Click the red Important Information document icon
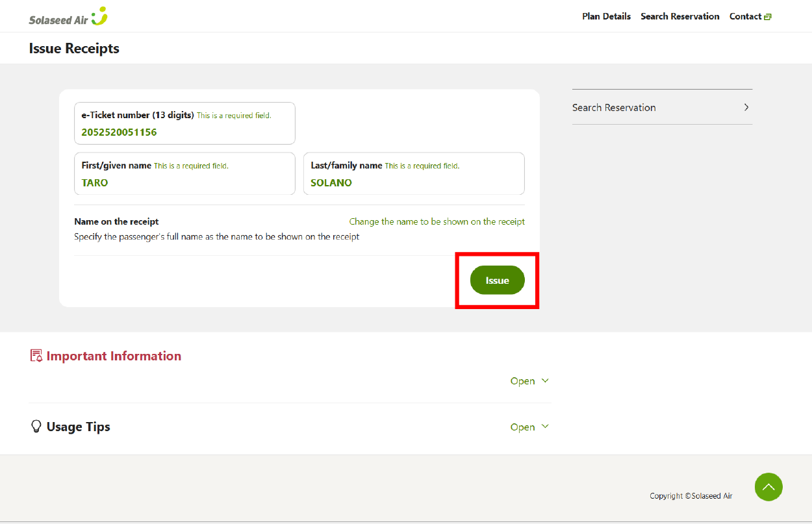Screen dimensions: 812x524 pos(36,356)
